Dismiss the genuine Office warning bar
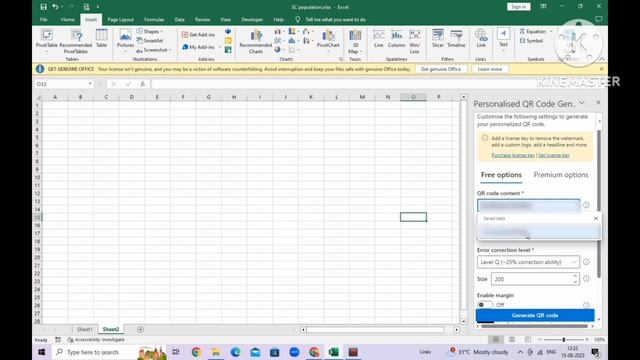 [601, 69]
